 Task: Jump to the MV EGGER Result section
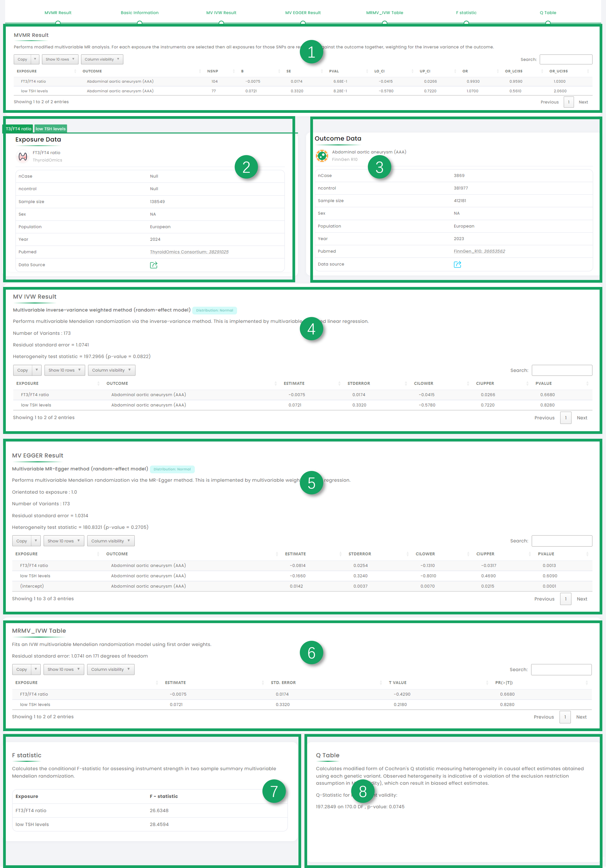[x=303, y=13]
